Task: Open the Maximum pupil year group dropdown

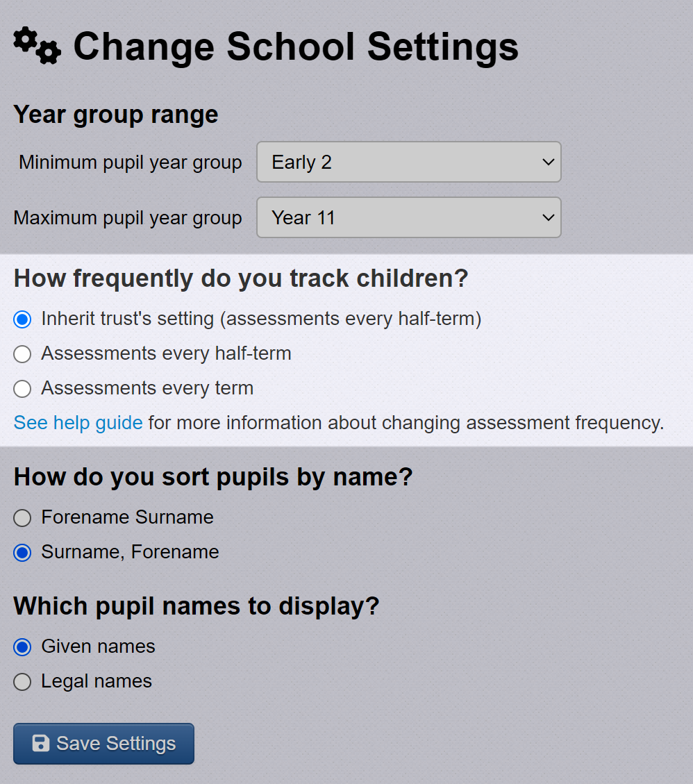Action: [x=408, y=217]
